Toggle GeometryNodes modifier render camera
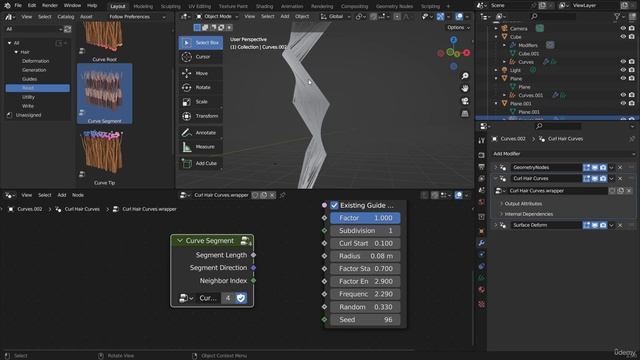The width and height of the screenshot is (640, 360). (x=603, y=168)
